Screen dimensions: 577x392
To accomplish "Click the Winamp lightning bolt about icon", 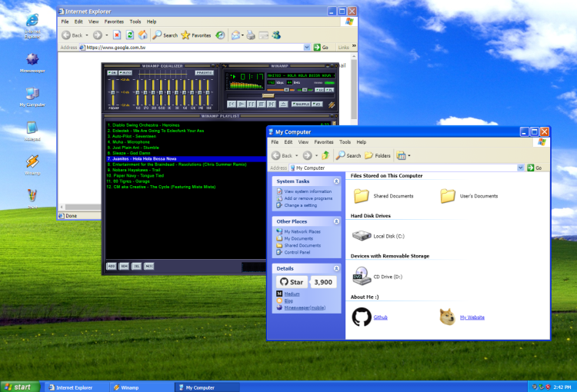I will click(x=332, y=105).
